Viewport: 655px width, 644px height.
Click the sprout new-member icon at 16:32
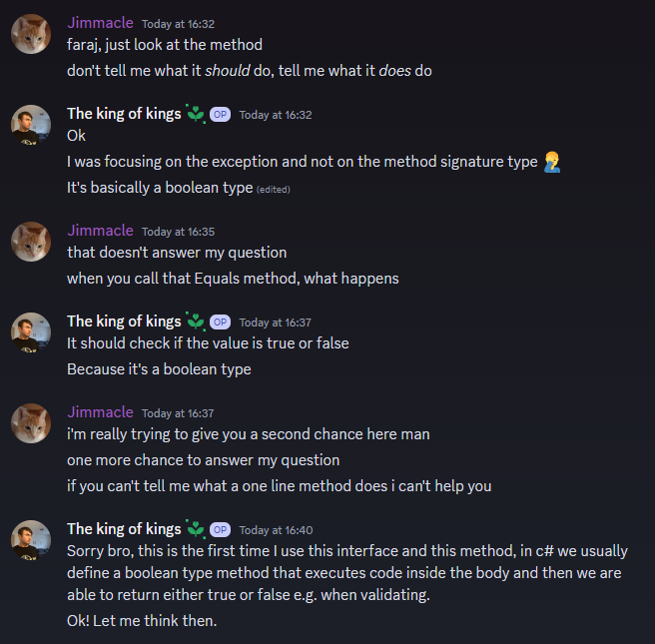coord(196,114)
